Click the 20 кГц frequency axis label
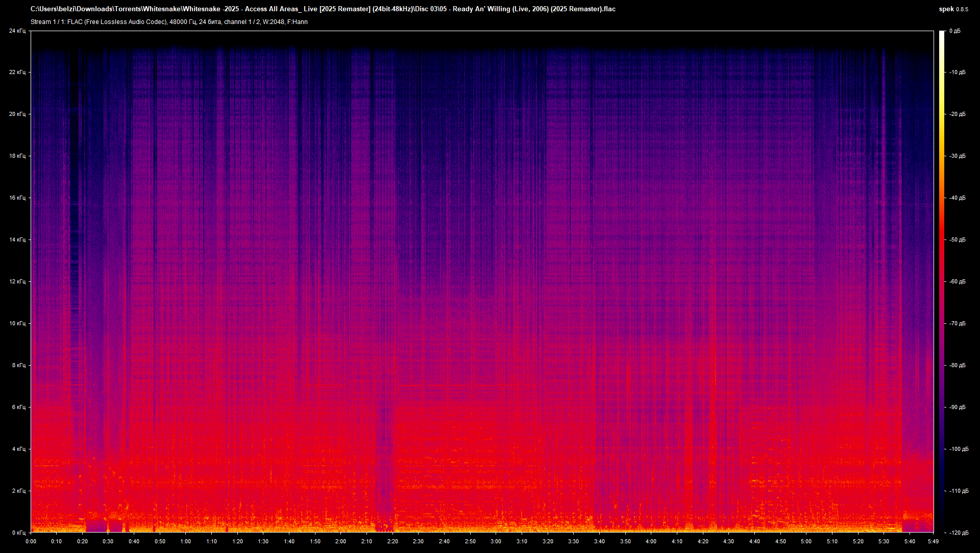 [x=17, y=114]
